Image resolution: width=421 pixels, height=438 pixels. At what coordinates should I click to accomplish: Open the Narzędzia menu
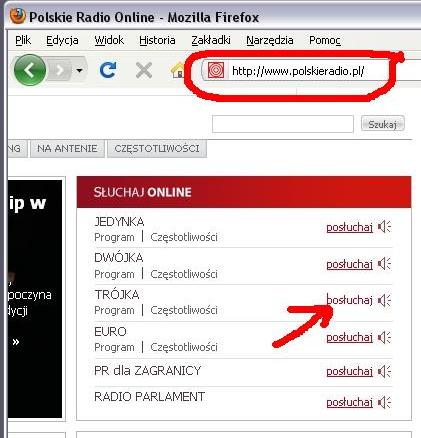pyautogui.click(x=270, y=40)
